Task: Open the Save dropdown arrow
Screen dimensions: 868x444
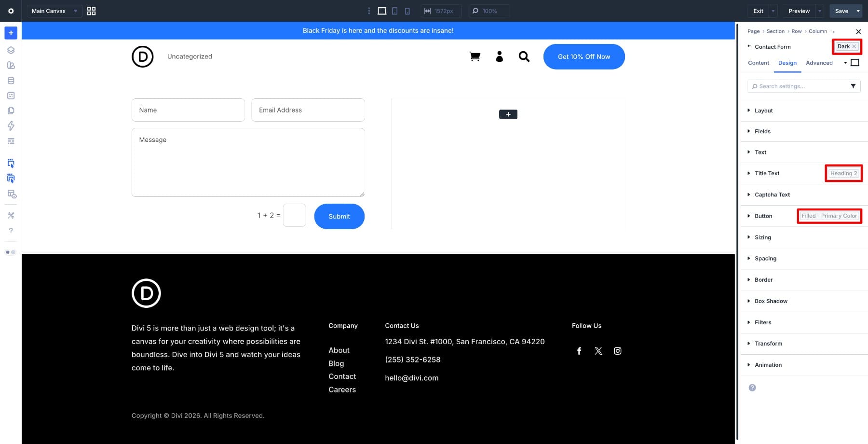Action: coord(858,11)
